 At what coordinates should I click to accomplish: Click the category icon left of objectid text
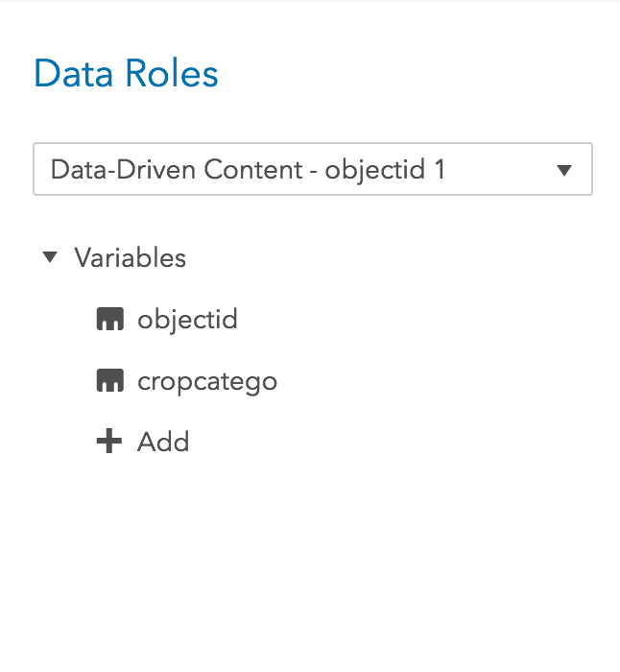click(x=110, y=319)
